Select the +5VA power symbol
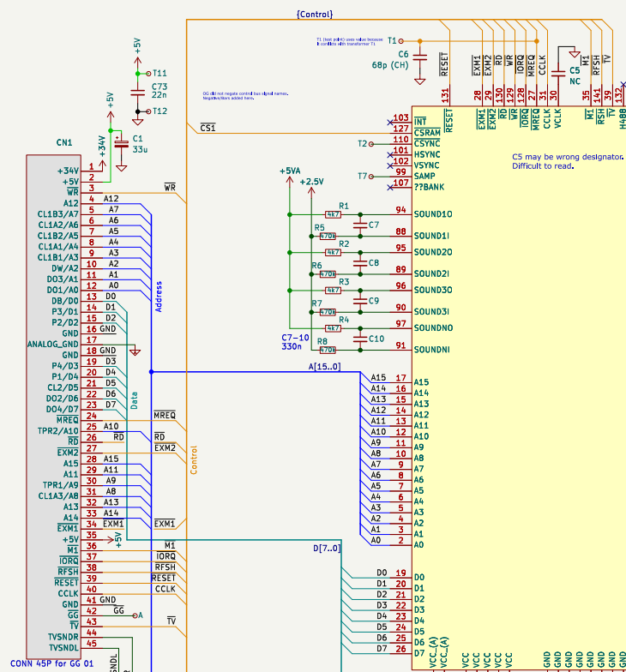This screenshot has width=626, height=672. 290,171
